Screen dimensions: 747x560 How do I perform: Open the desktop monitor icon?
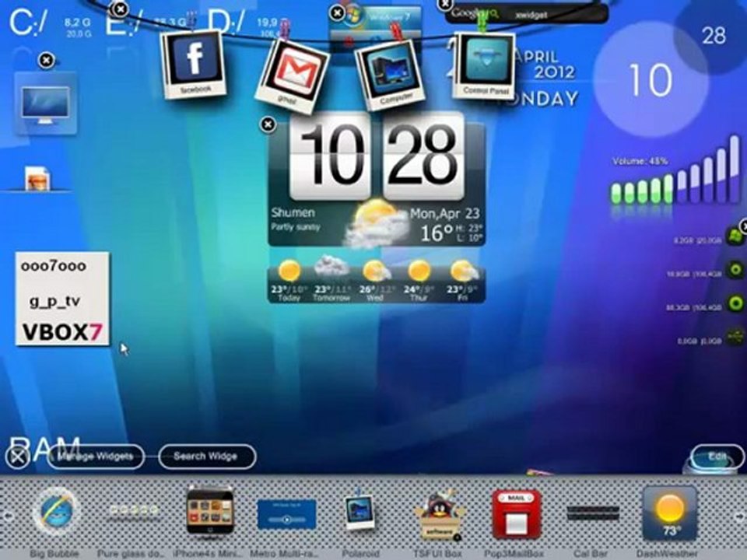pos(46,103)
